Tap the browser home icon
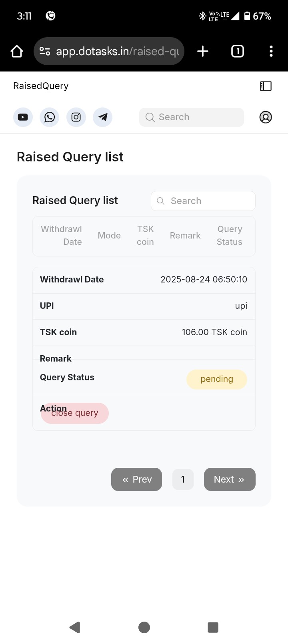 17,51
